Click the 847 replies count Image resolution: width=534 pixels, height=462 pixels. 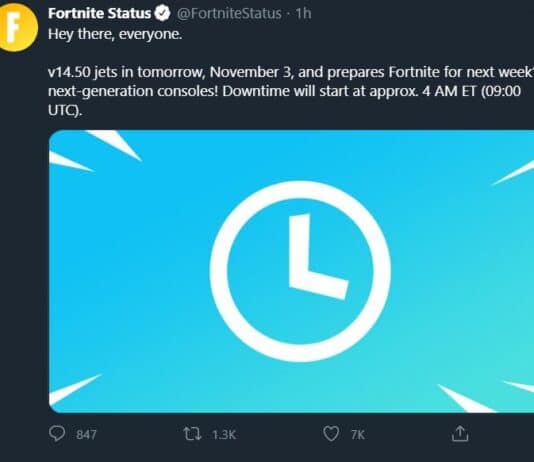click(86, 435)
